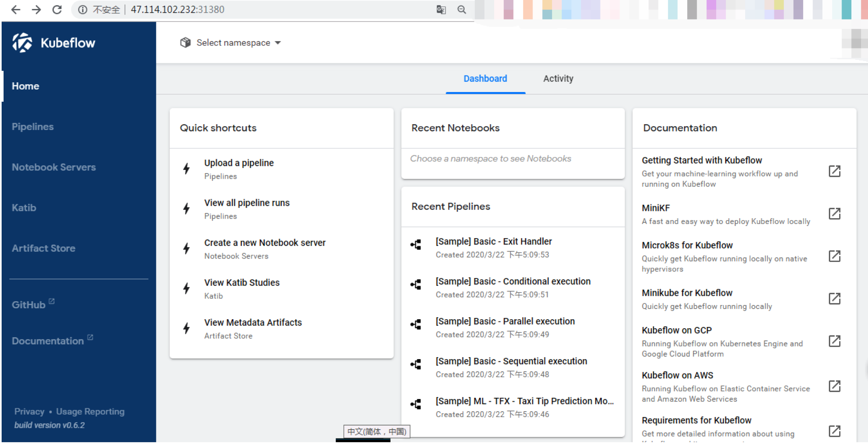This screenshot has width=868, height=443.
Task: Click the Artifact Store sidebar icon
Action: tap(44, 248)
